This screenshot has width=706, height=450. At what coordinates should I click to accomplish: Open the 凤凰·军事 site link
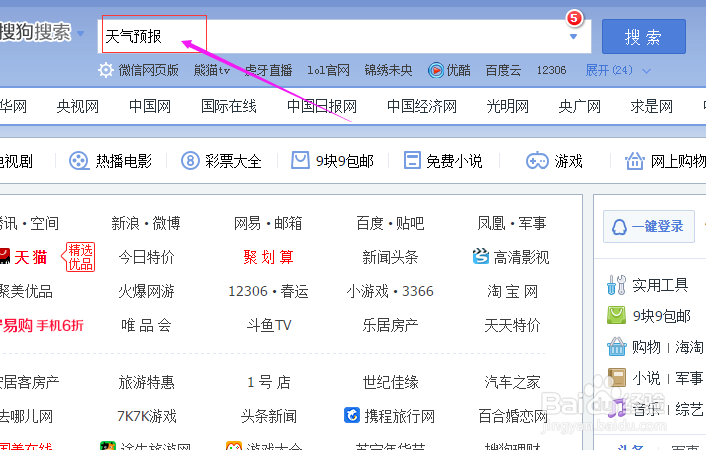[x=512, y=223]
